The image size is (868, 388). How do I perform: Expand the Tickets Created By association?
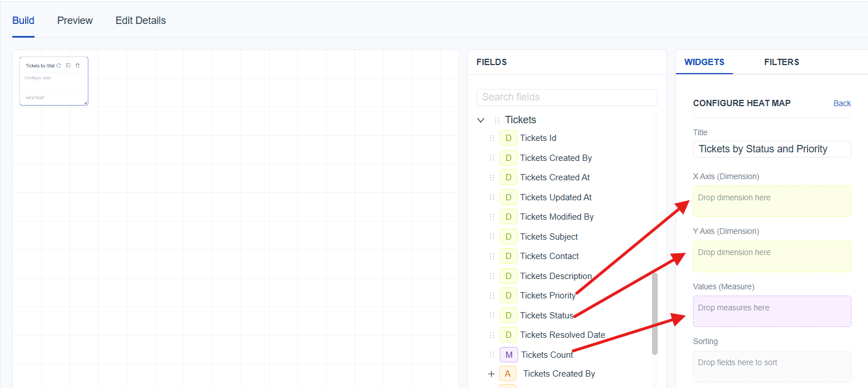click(x=491, y=374)
